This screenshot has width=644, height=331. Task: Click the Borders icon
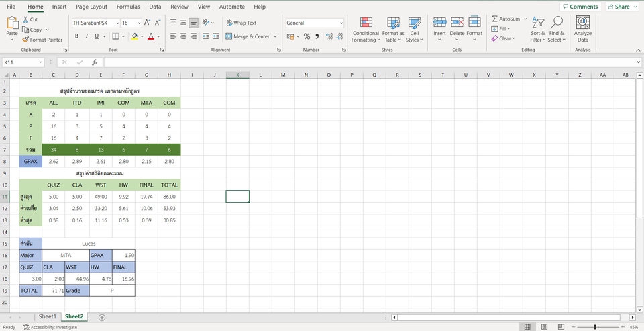[x=115, y=36]
